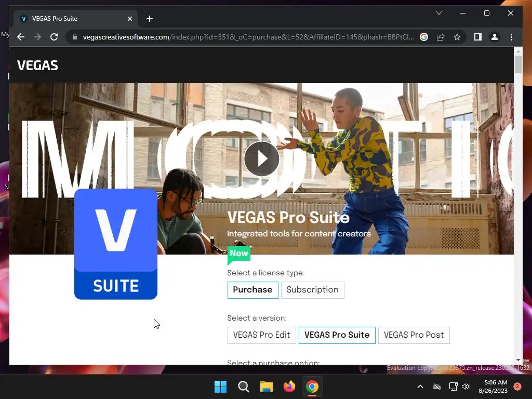Choose the VEGAS Pro Post version
Viewport: 532px width, 399px height.
(414, 335)
